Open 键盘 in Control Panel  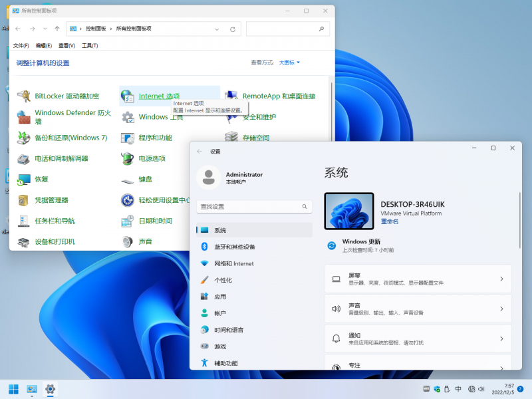(137, 179)
